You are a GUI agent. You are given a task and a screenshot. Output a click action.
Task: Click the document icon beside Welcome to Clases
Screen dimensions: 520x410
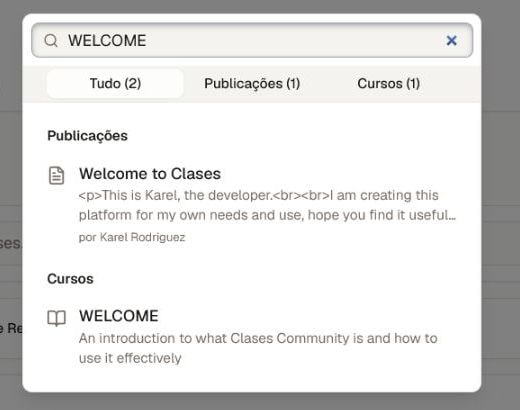[x=56, y=175]
